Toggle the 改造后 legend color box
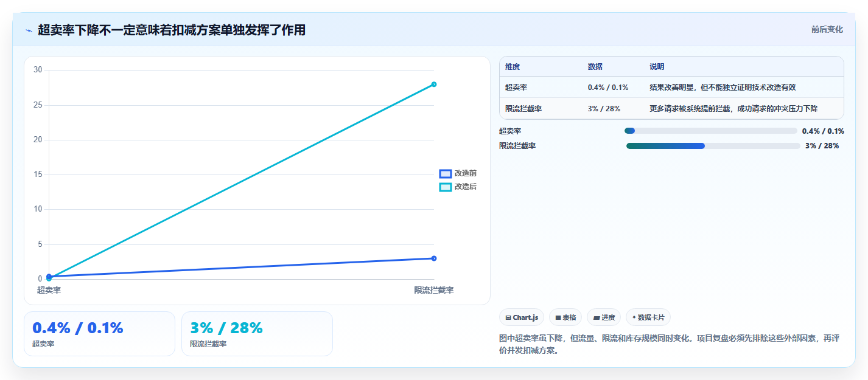The height and width of the screenshot is (380, 868). click(446, 187)
